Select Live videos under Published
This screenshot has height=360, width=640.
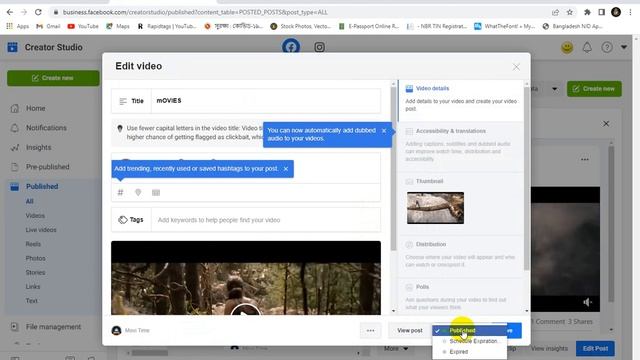coord(41,230)
